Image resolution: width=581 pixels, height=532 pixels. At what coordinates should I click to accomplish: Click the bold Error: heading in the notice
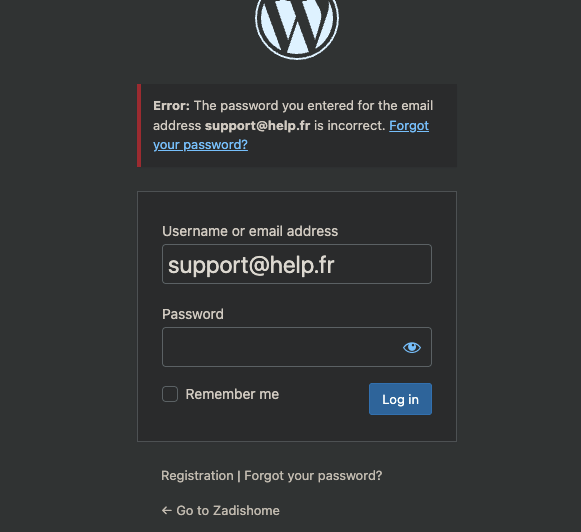tap(171, 106)
